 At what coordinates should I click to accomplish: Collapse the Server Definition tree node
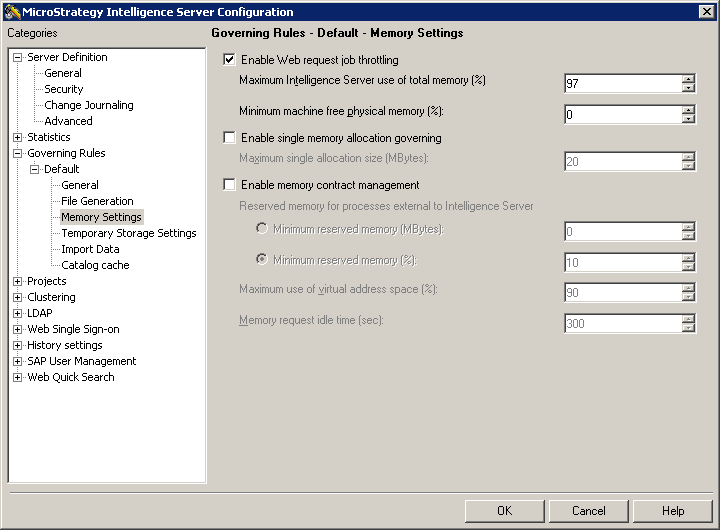coord(17,57)
